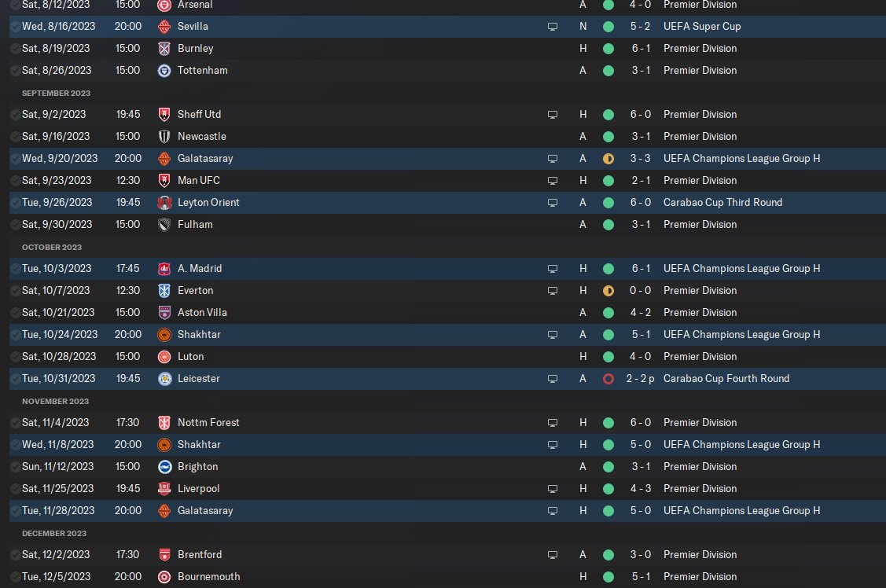Click the TV icon on the Liverpool fixture

553,489
